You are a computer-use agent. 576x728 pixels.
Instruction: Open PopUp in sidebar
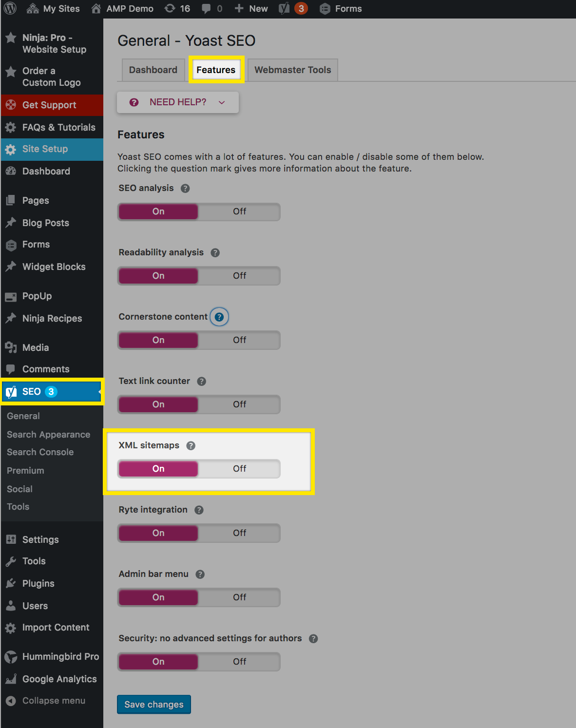(52, 296)
